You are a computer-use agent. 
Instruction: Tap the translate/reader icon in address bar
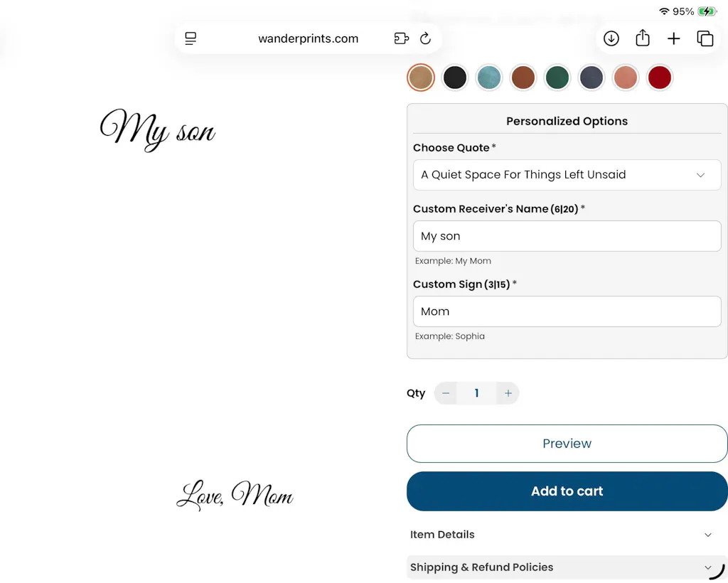(x=402, y=39)
